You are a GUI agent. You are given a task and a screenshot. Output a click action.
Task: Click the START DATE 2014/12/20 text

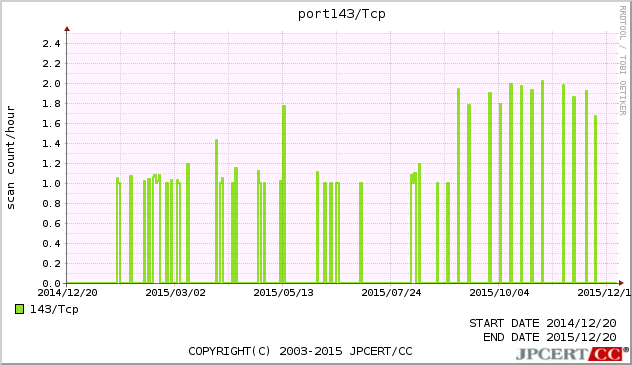click(543, 323)
